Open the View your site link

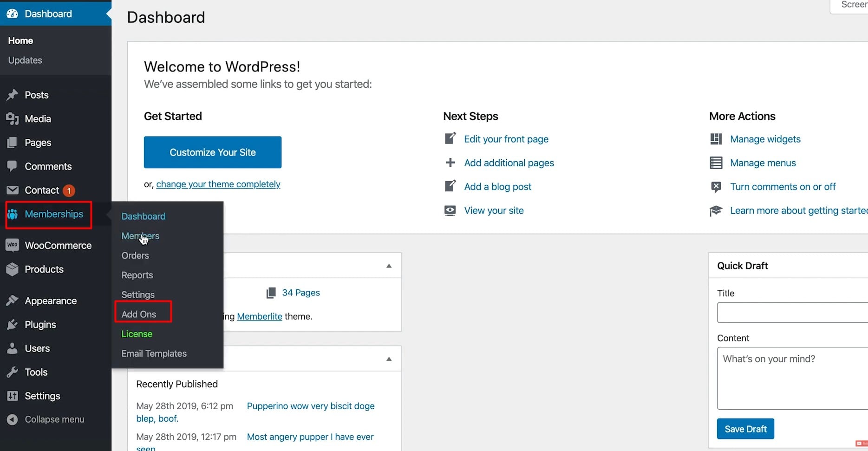[494, 210]
